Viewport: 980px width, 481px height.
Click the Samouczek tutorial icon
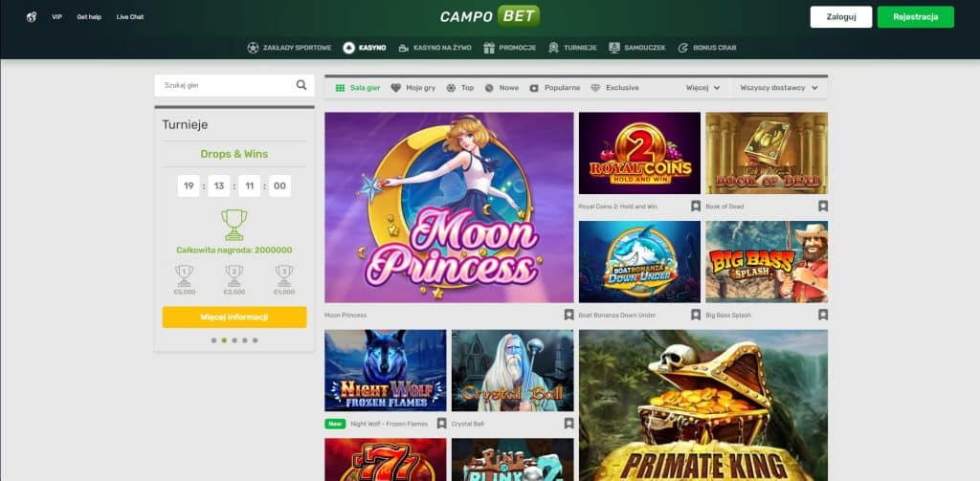point(614,48)
